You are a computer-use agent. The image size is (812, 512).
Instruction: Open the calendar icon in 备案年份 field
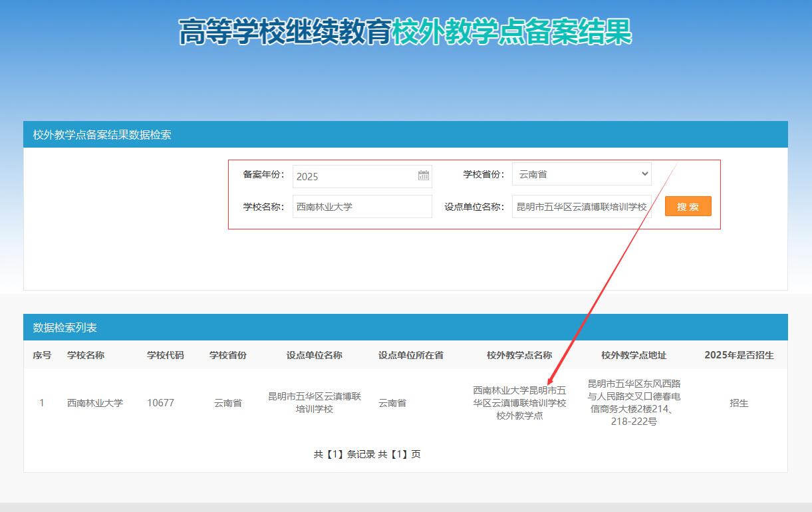[424, 176]
